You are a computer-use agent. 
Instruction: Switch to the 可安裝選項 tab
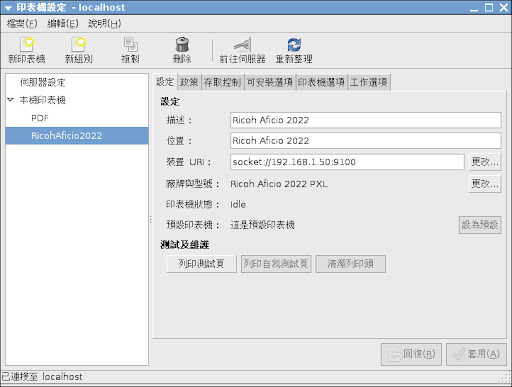[270, 82]
